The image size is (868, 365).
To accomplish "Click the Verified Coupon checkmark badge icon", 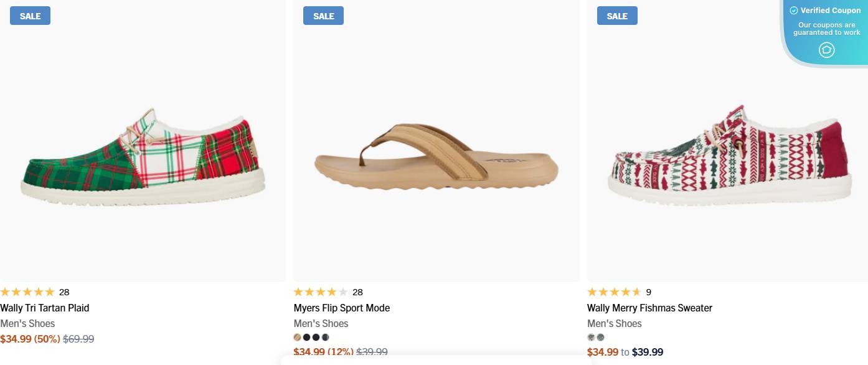I will (x=794, y=10).
